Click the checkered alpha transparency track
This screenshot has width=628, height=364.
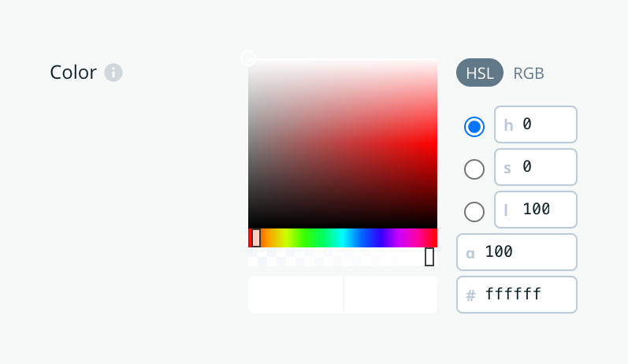click(339, 257)
